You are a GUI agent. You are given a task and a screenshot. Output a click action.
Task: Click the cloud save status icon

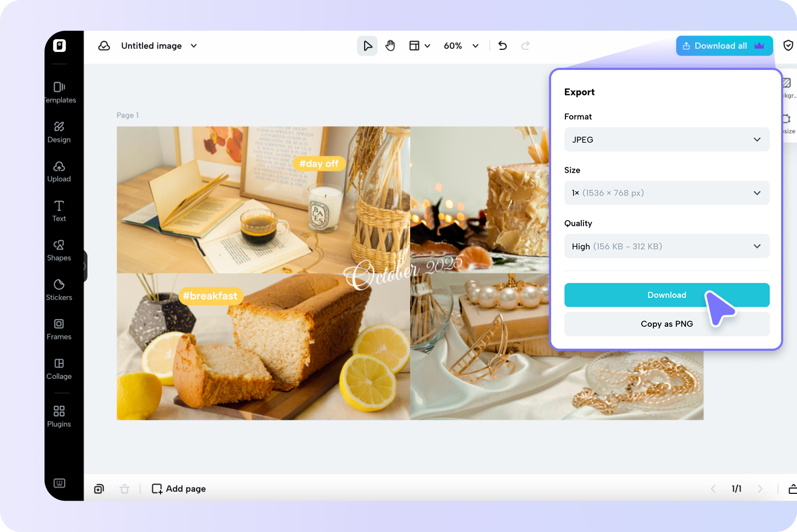(104, 46)
